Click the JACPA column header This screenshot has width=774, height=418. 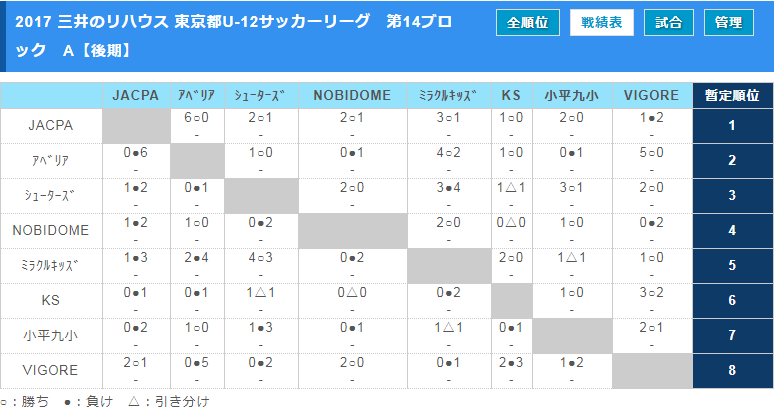point(137,96)
